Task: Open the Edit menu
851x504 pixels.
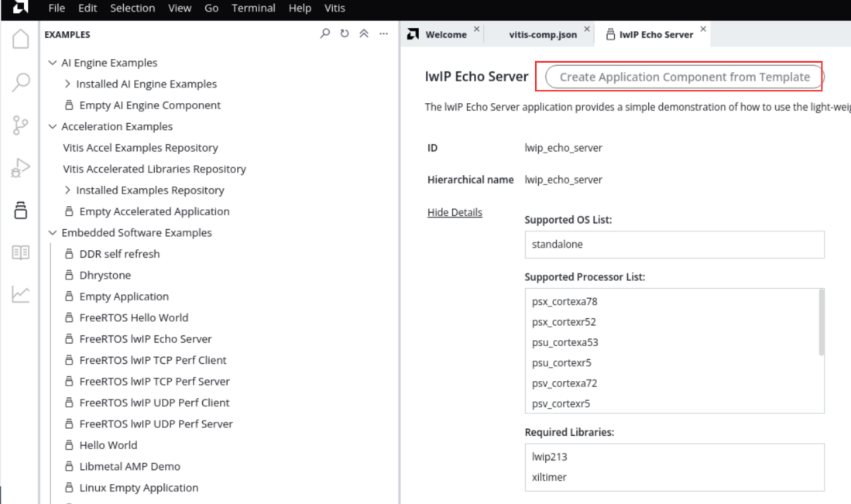Action: tap(88, 9)
